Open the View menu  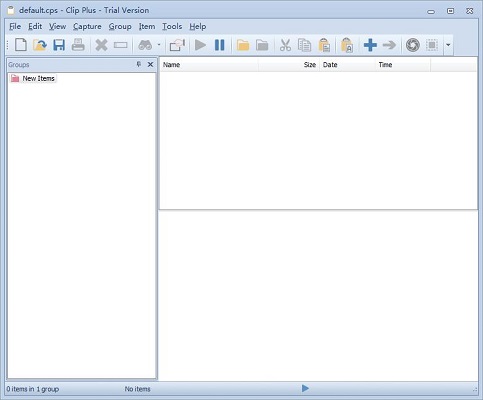point(57,26)
